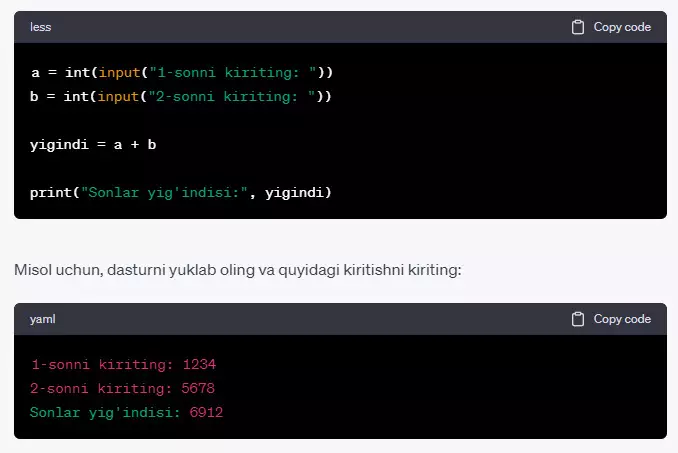Click "Copy code" text in yaml block header

point(622,319)
